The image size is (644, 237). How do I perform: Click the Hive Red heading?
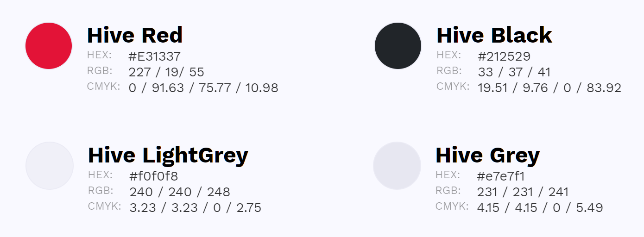coord(135,35)
